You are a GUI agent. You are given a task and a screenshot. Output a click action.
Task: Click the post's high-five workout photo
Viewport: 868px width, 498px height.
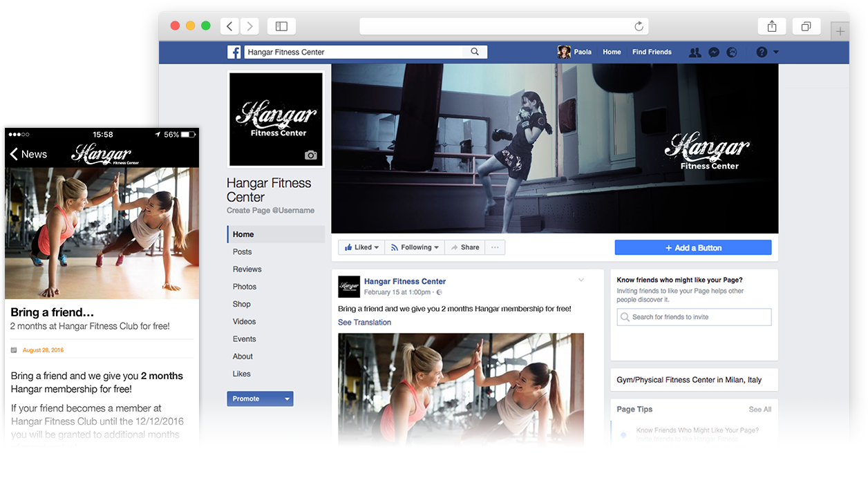[x=461, y=389]
